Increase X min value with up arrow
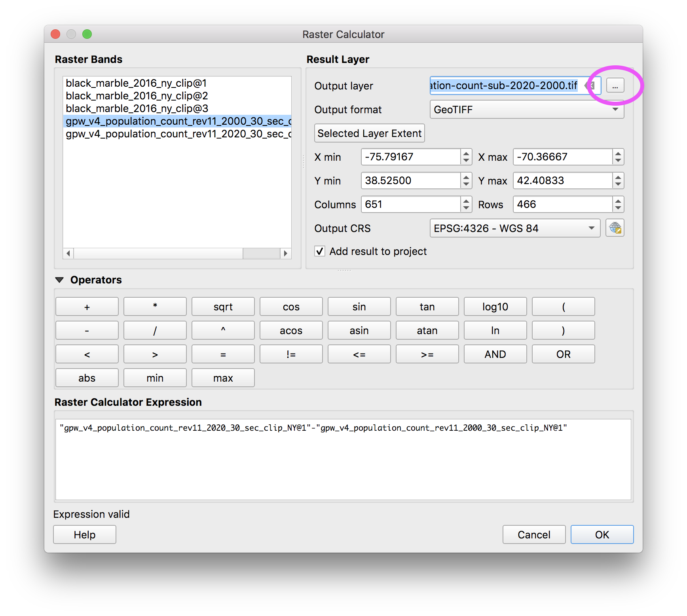This screenshot has width=687, height=616. 466,153
